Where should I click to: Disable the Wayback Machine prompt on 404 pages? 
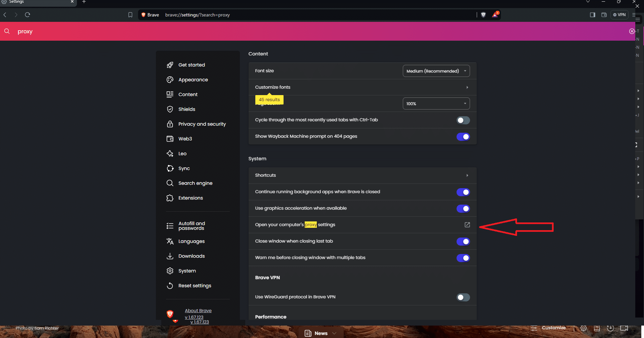463,136
